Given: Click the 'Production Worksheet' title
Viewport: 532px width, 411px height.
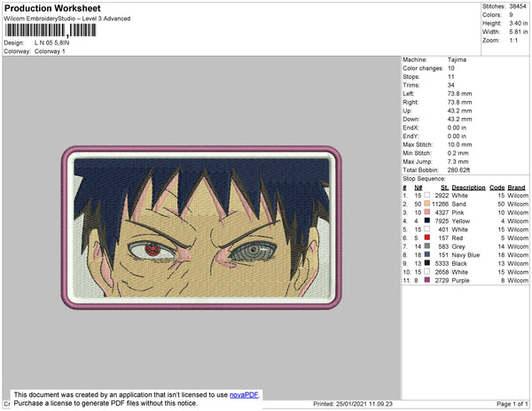Looking at the screenshot, I should [52, 9].
